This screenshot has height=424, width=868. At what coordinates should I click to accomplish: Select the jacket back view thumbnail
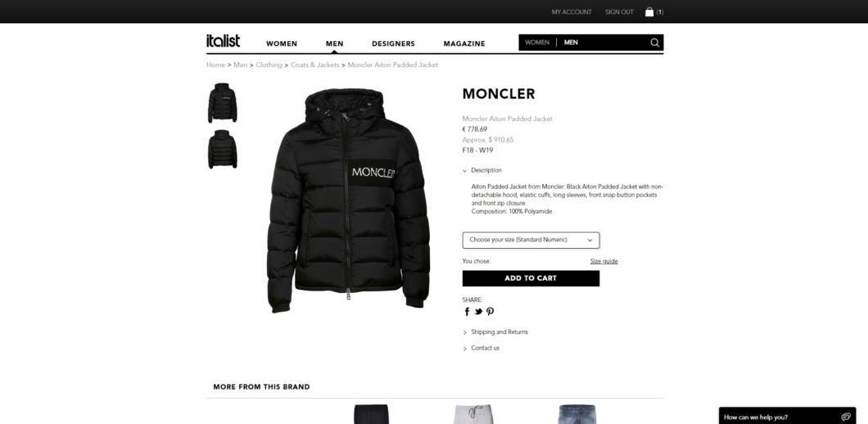[x=223, y=150]
